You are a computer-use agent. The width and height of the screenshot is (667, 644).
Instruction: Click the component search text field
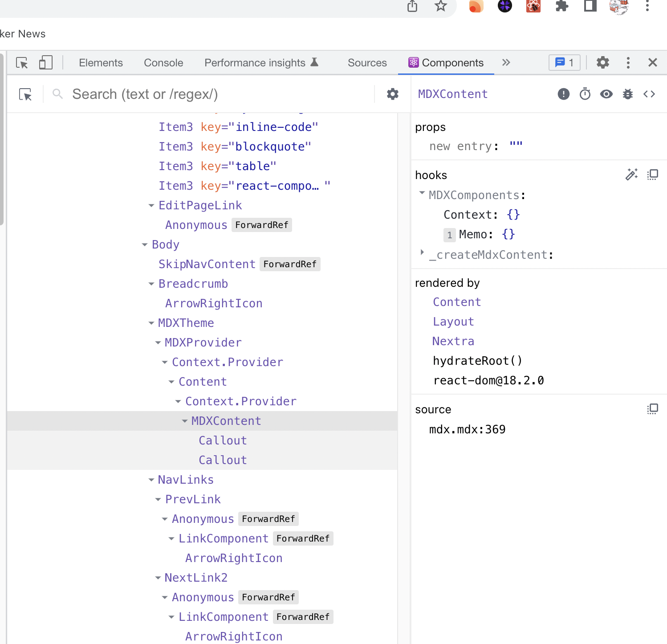(178, 94)
